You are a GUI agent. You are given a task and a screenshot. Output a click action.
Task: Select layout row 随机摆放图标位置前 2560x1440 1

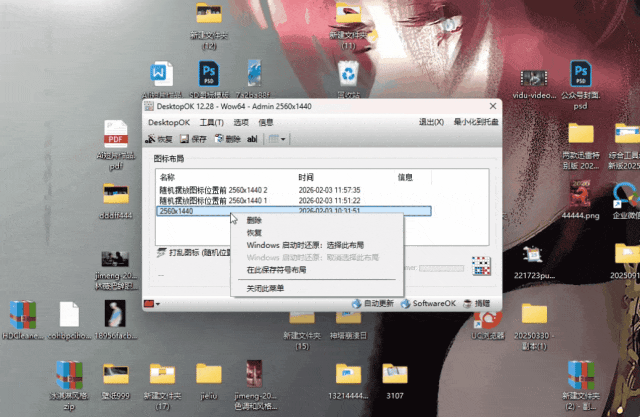coord(294,201)
